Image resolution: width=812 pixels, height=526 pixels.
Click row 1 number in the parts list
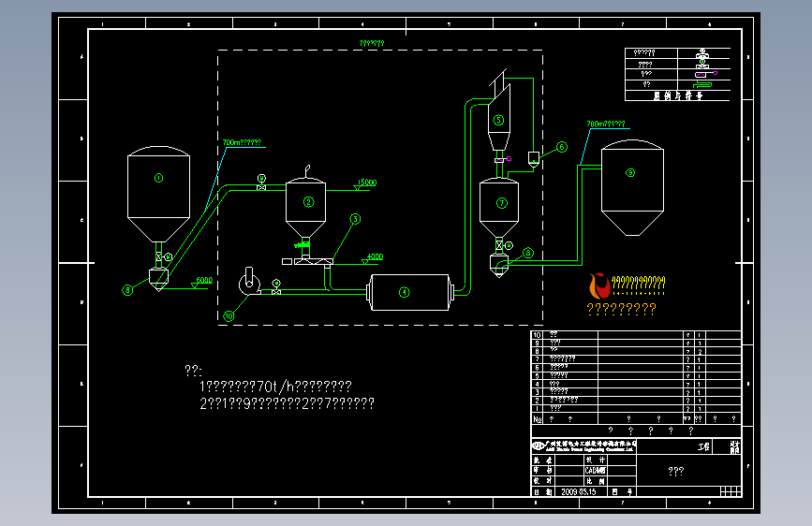point(537,408)
